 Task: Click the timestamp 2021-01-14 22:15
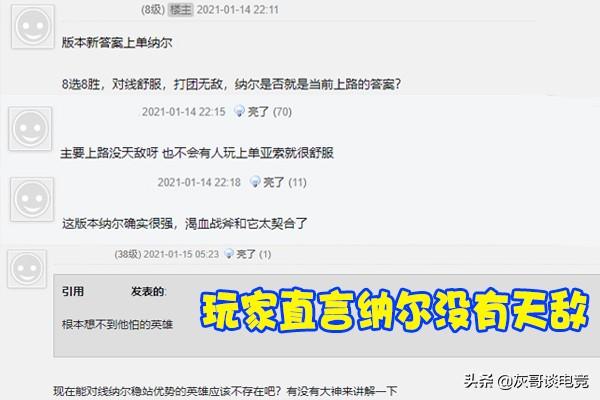tap(184, 112)
